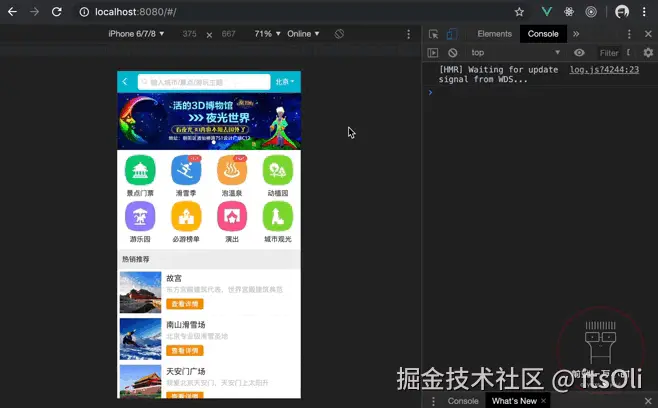The width and height of the screenshot is (658, 408).
Task: Tap the 必游榜单 category icon
Action: coord(186,216)
